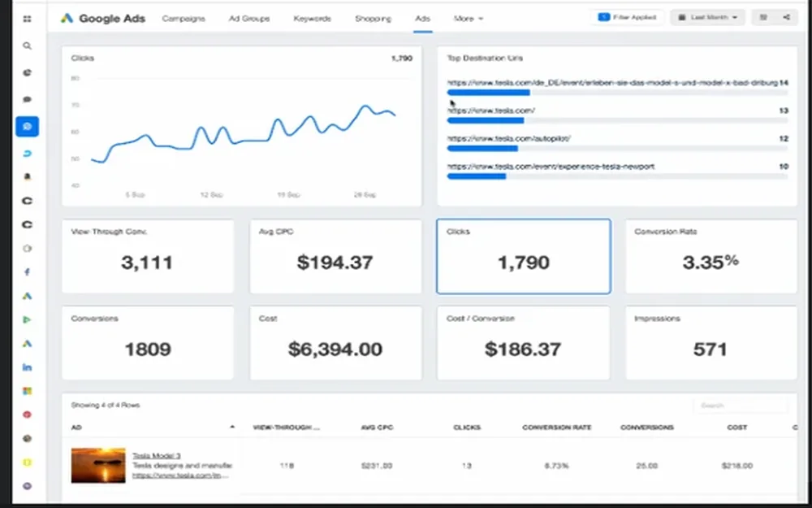Image resolution: width=812 pixels, height=508 pixels.
Task: Click the tesla.com/autopilot destination URL
Action: point(509,138)
